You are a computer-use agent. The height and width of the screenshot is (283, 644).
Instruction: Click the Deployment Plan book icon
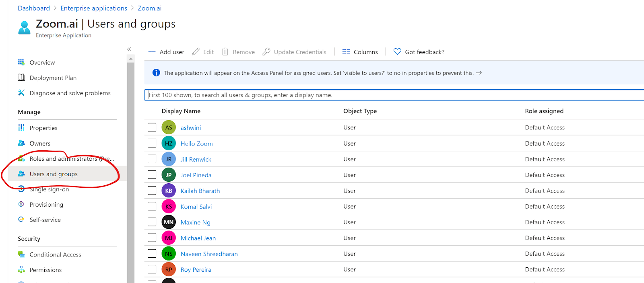[21, 78]
